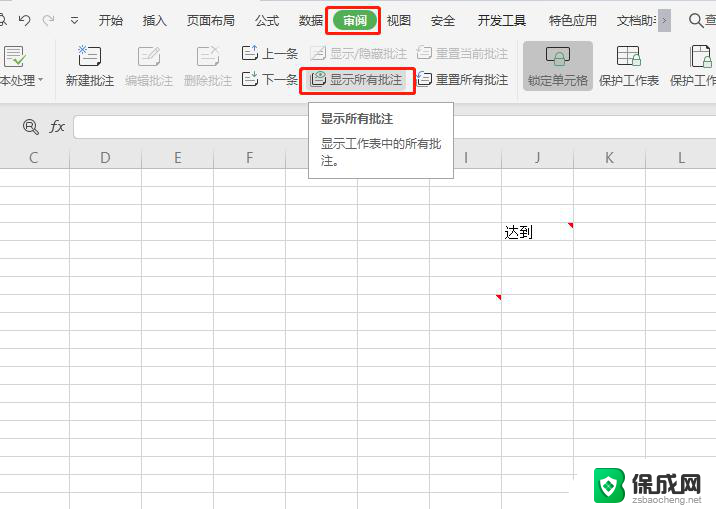This screenshot has height=509, width=716.
Task: Open the 特色应用 tab
Action: (x=572, y=21)
